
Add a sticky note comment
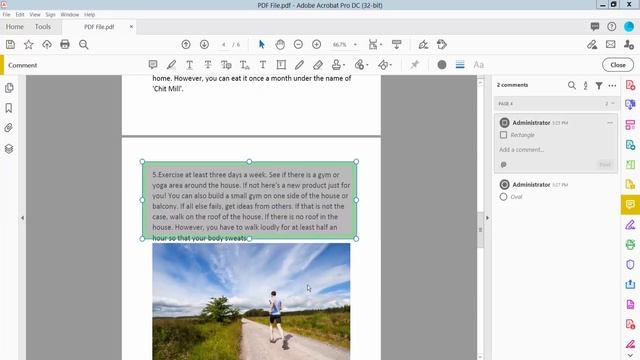coord(153,65)
